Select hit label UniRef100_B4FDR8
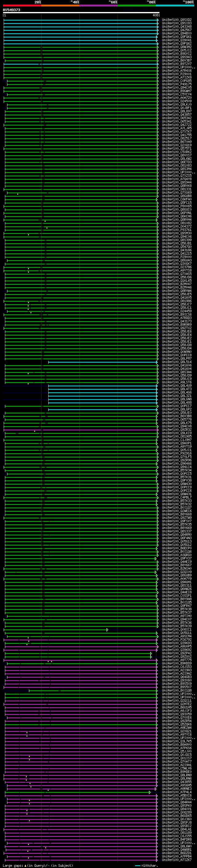 pyautogui.click(x=177, y=839)
